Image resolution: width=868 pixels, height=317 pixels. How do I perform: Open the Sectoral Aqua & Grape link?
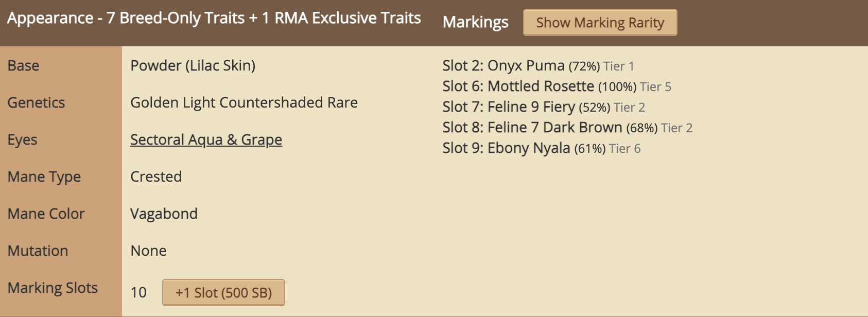[206, 139]
